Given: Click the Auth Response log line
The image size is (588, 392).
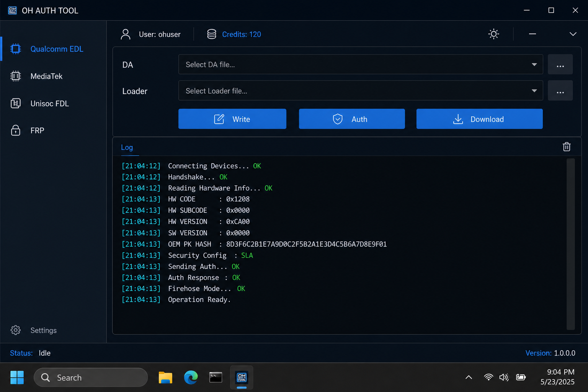Looking at the screenshot, I should (x=181, y=278).
